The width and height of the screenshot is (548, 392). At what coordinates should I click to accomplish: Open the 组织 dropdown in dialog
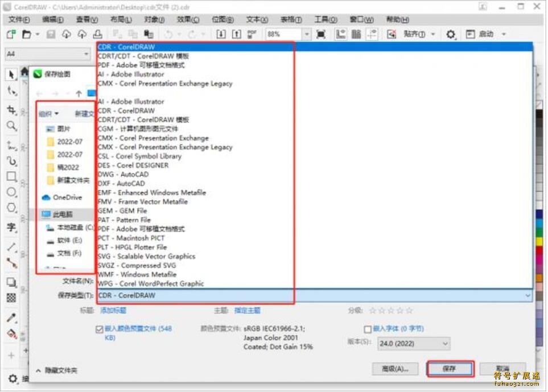(x=48, y=114)
